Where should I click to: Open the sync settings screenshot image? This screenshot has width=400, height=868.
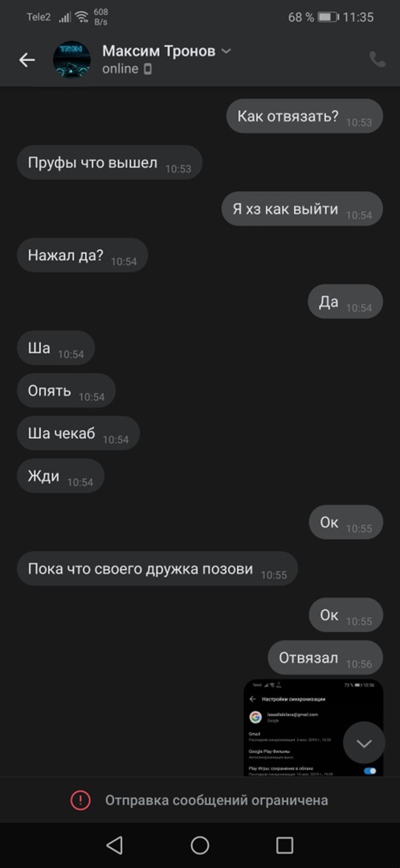pyautogui.click(x=313, y=727)
